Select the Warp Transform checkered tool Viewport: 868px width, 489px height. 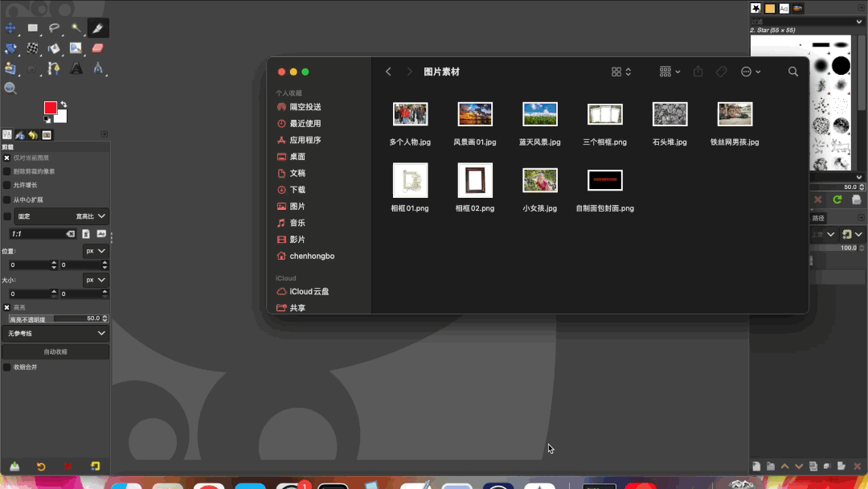coord(33,48)
